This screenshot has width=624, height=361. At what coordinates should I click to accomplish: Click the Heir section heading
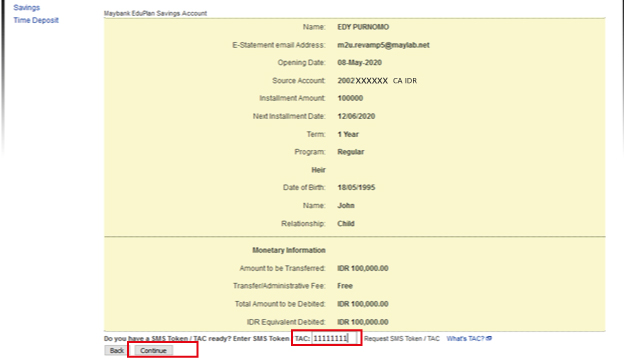pos(318,170)
